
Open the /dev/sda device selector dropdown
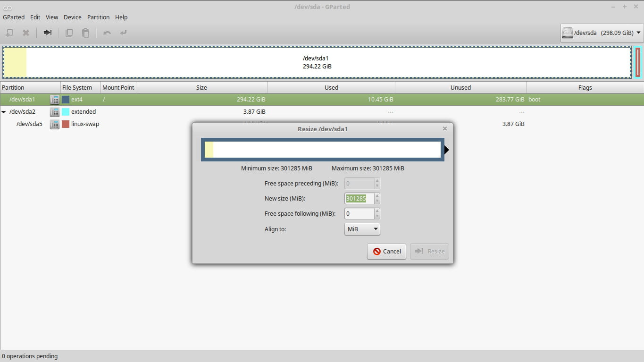602,33
